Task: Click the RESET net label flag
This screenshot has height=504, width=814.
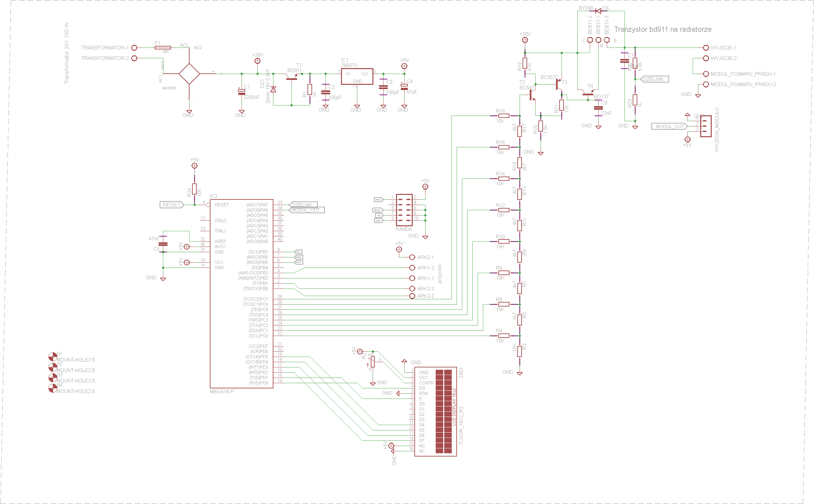Action: click(x=171, y=205)
